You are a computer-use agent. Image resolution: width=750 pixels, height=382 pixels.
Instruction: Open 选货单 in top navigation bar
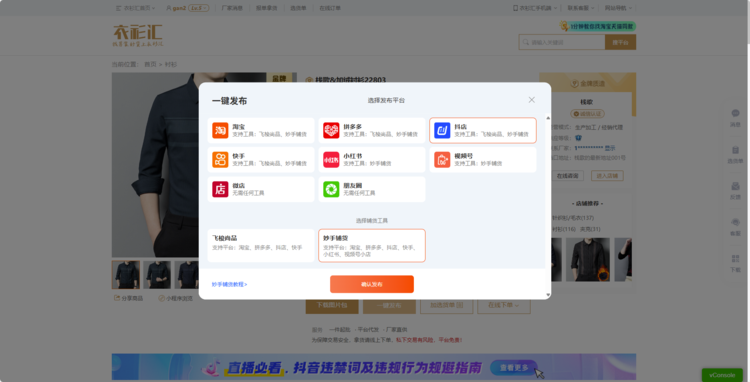click(298, 8)
